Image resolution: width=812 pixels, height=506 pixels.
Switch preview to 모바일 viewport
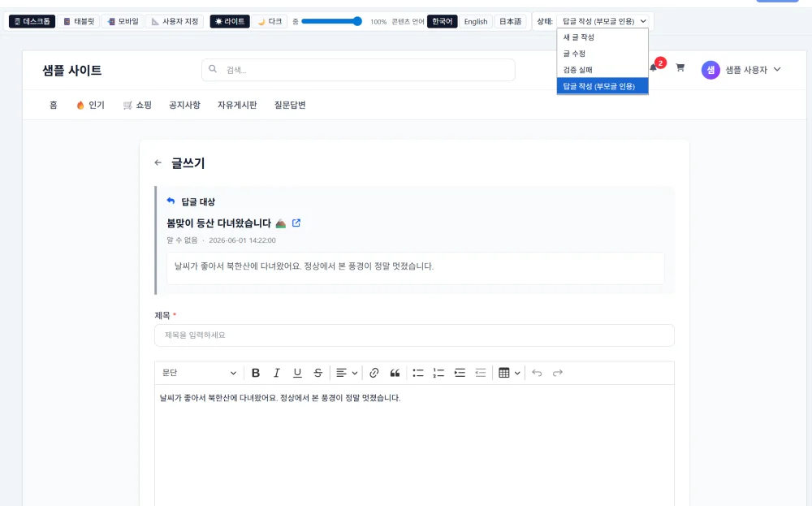[123, 21]
